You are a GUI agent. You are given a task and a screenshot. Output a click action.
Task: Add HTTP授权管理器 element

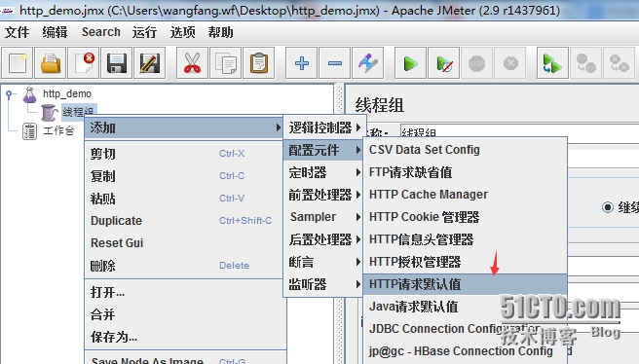pos(465,262)
